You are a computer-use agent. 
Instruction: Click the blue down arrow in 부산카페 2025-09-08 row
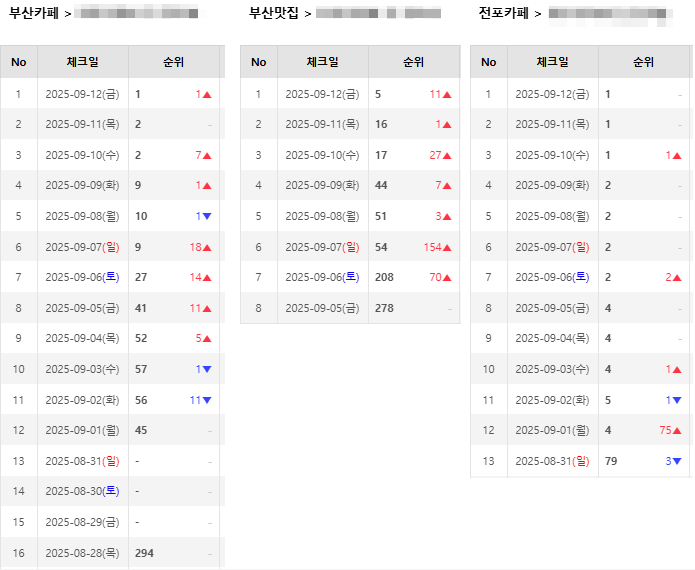[207, 217]
